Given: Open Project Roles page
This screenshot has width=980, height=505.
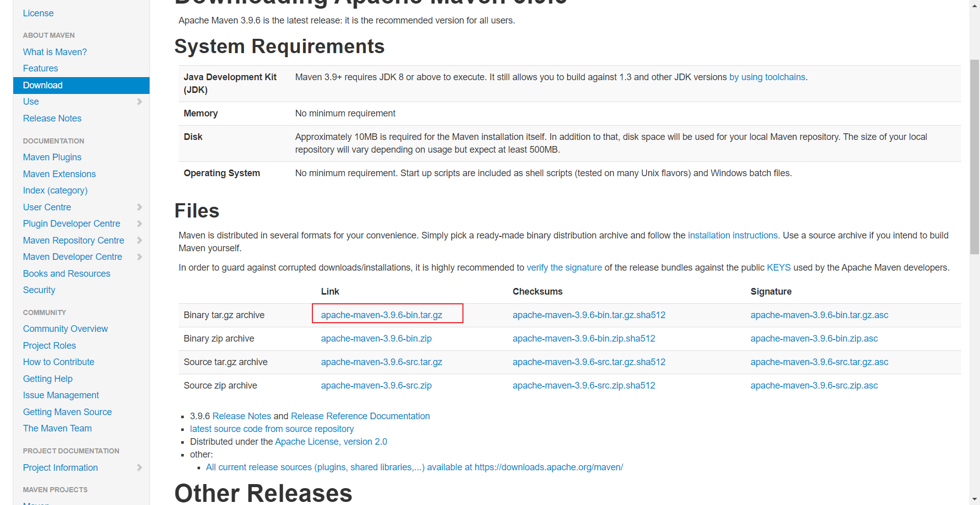Looking at the screenshot, I should tap(50, 346).
